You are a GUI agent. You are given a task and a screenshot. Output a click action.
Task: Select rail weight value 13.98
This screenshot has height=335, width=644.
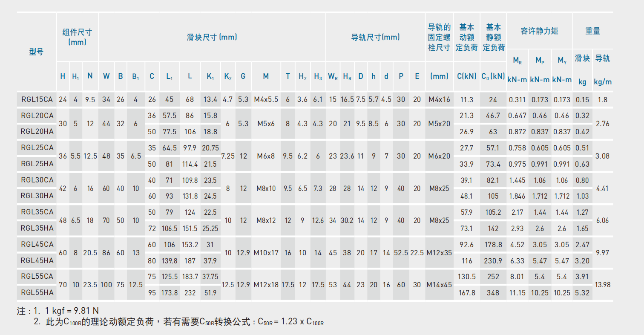click(602, 285)
